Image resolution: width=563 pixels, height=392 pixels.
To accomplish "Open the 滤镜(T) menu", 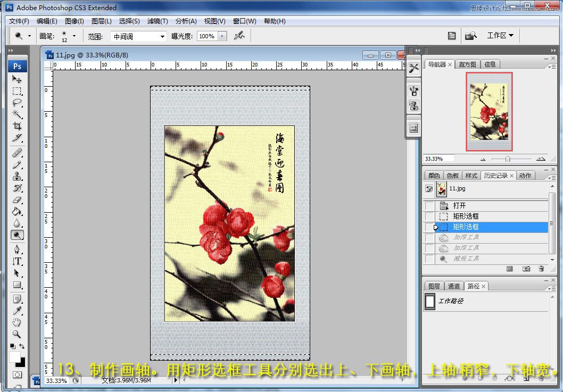I will point(157,21).
